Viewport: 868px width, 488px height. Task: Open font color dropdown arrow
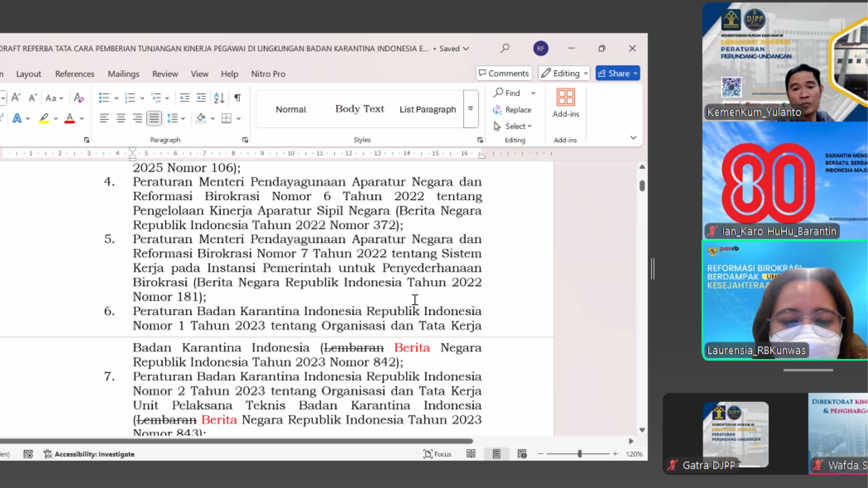point(82,119)
